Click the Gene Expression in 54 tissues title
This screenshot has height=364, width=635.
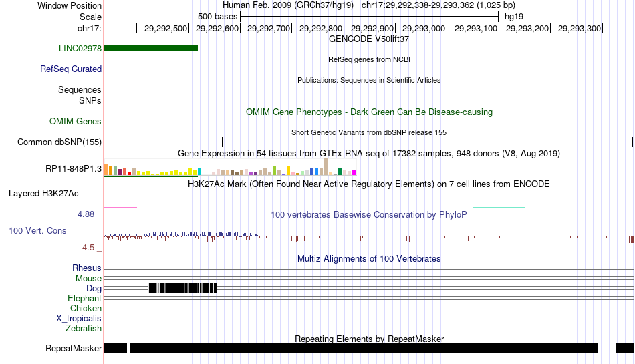click(x=369, y=154)
